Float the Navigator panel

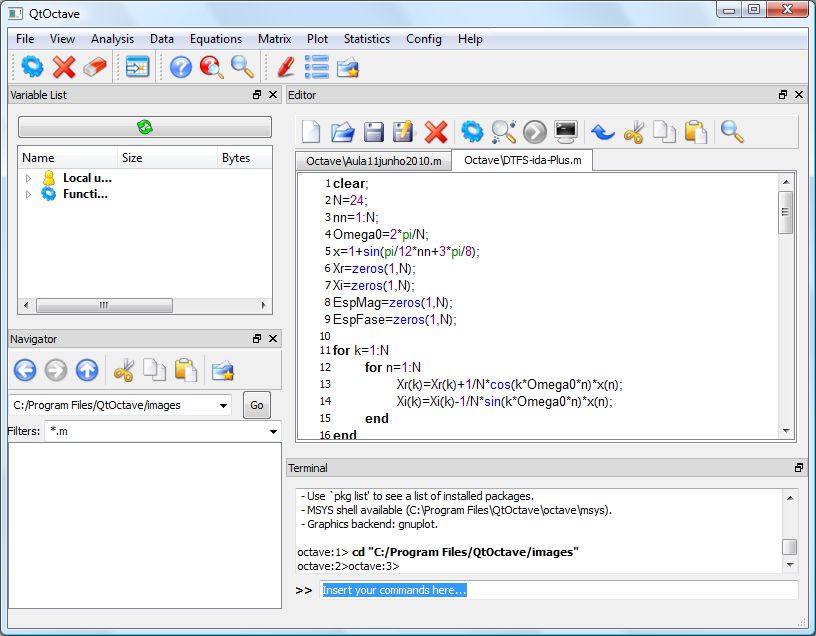click(x=257, y=339)
